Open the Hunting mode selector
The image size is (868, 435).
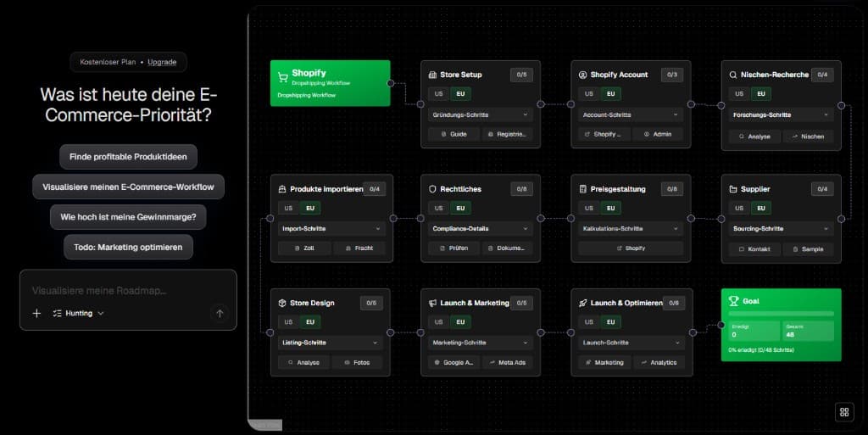(78, 313)
